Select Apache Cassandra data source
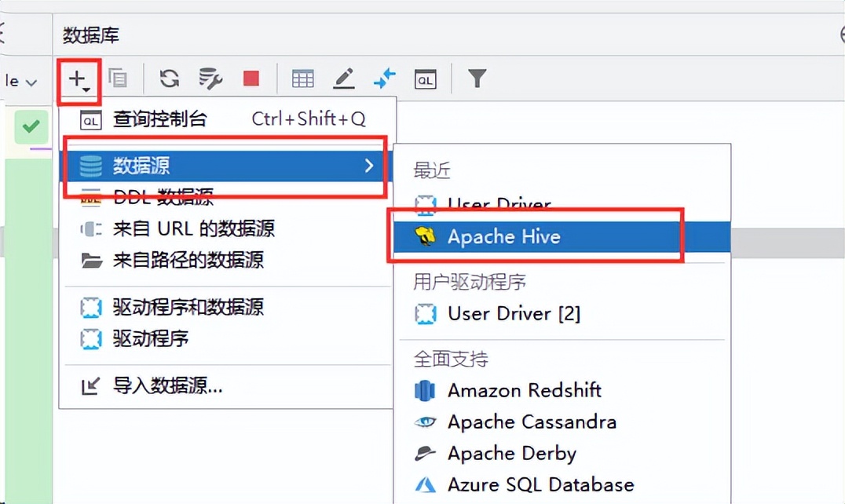The image size is (845, 504). tap(562, 422)
